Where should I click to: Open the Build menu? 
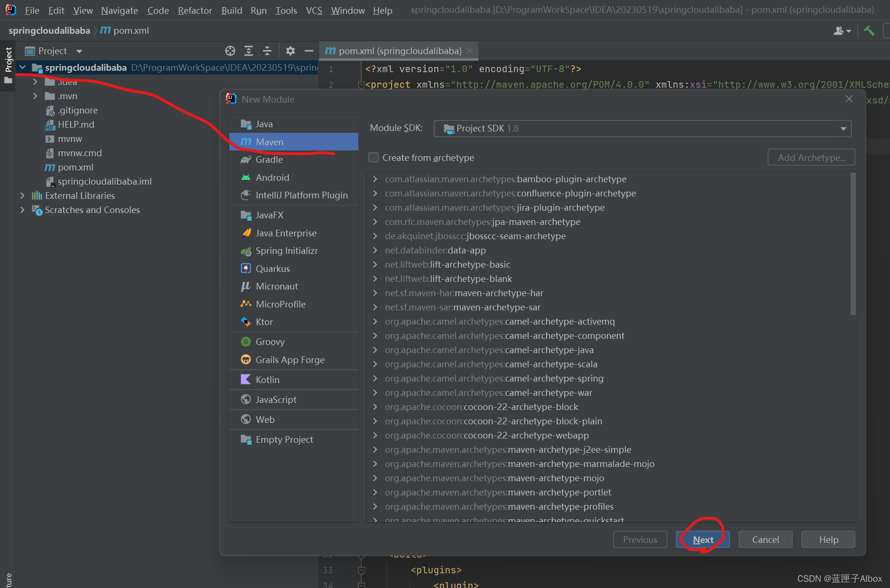pyautogui.click(x=232, y=10)
